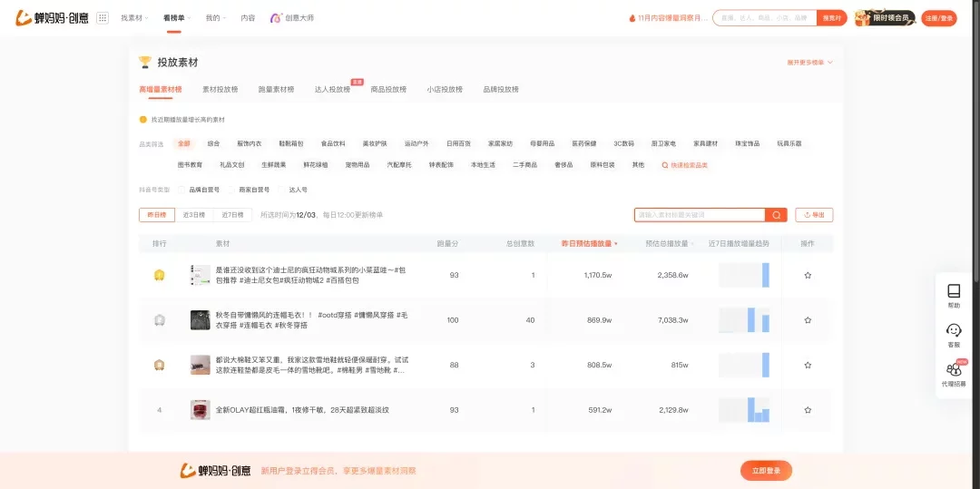Switch to the 近7日榜 period toggle

pos(232,215)
